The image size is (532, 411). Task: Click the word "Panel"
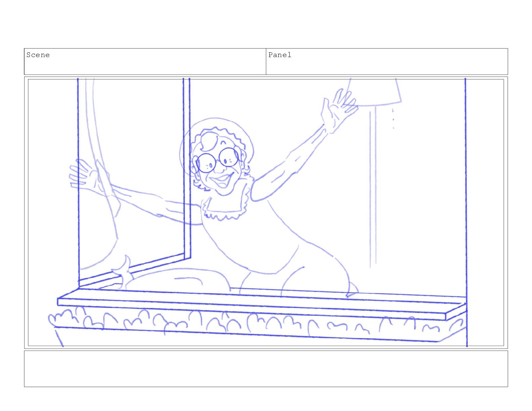pos(280,55)
